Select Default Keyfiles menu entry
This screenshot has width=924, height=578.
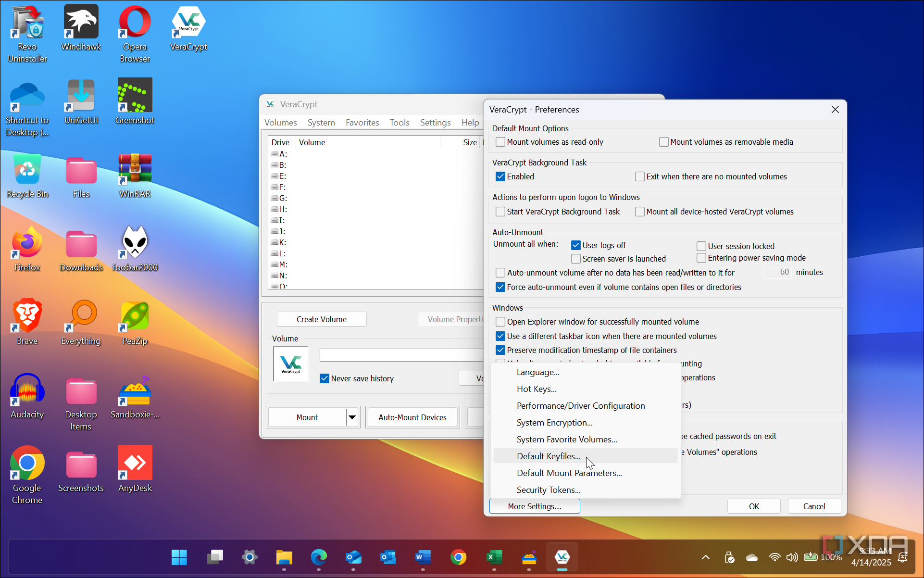click(549, 456)
